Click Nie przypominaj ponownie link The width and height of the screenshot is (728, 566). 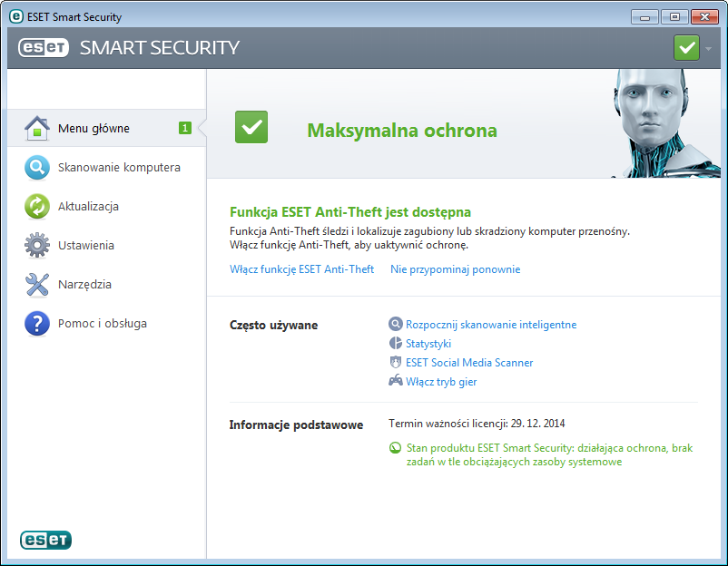(455, 269)
